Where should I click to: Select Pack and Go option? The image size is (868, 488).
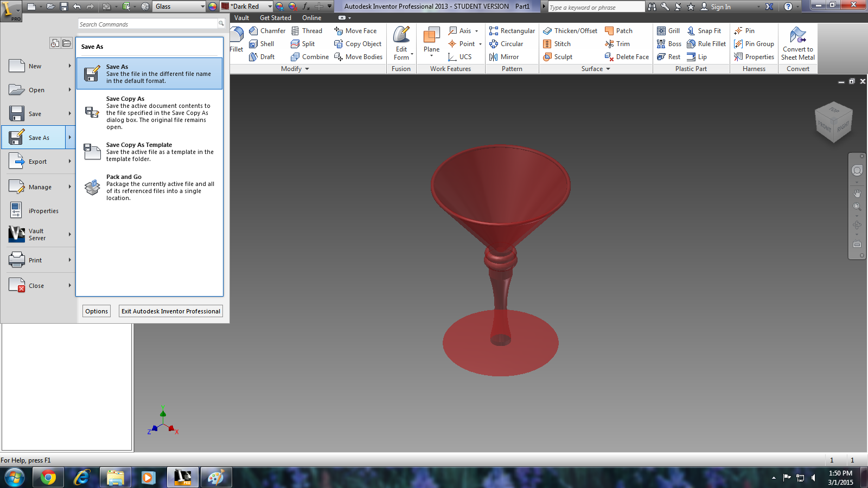coord(150,187)
